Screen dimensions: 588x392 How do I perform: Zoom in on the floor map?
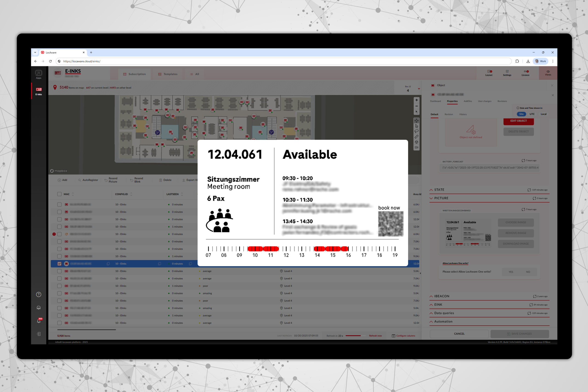click(416, 100)
